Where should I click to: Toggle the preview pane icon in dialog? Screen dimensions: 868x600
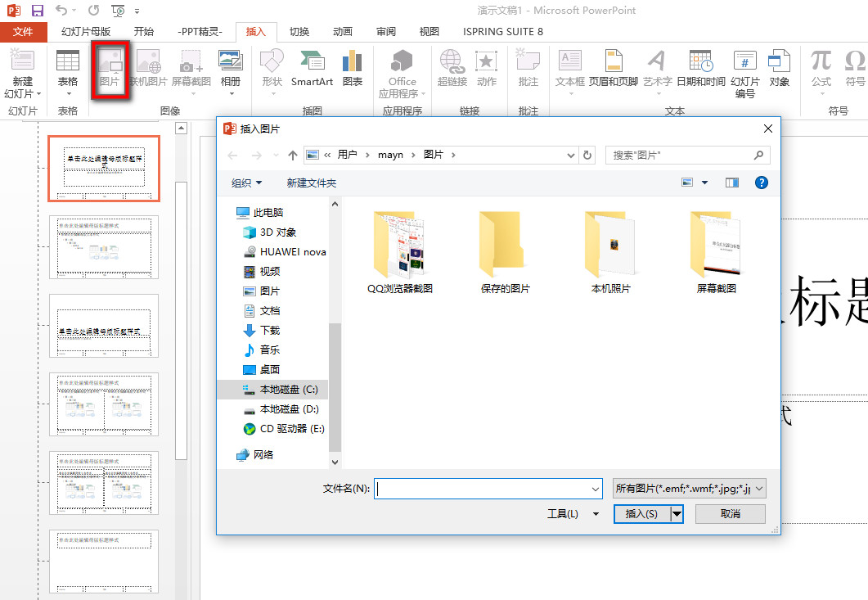pyautogui.click(x=732, y=183)
